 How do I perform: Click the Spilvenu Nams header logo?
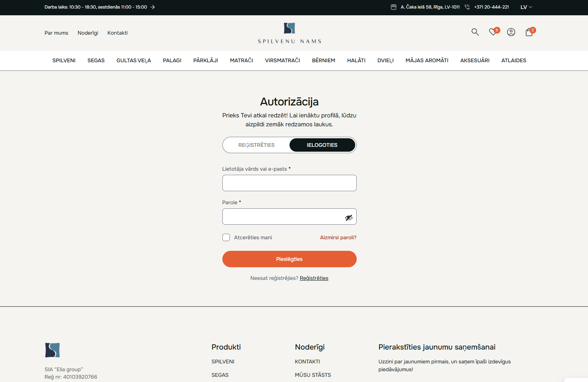point(289,33)
